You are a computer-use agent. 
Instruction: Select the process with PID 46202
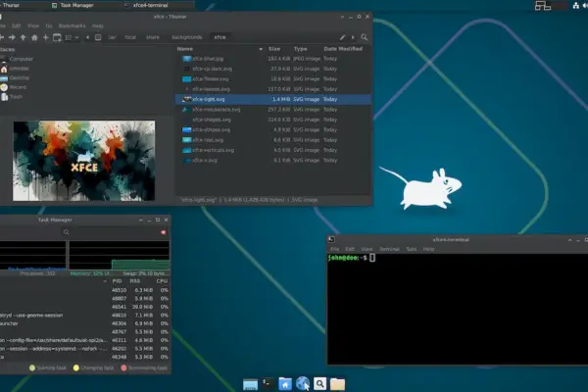[x=84, y=349]
